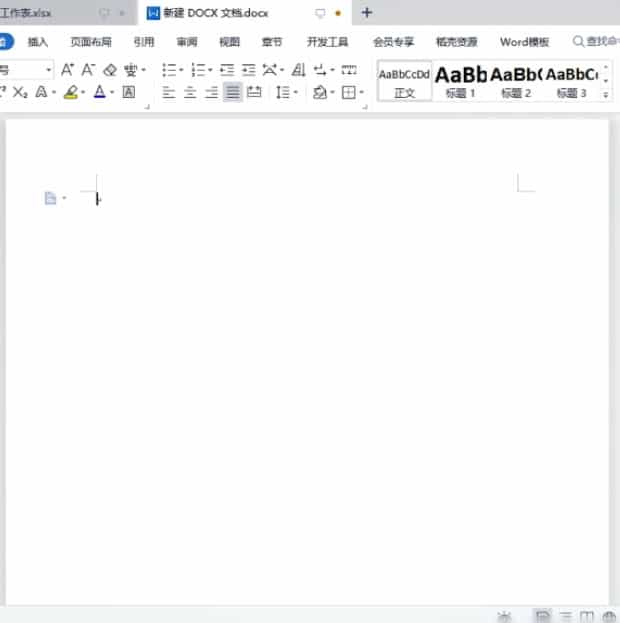Click the clear formatting eraser icon

pyautogui.click(x=110, y=70)
